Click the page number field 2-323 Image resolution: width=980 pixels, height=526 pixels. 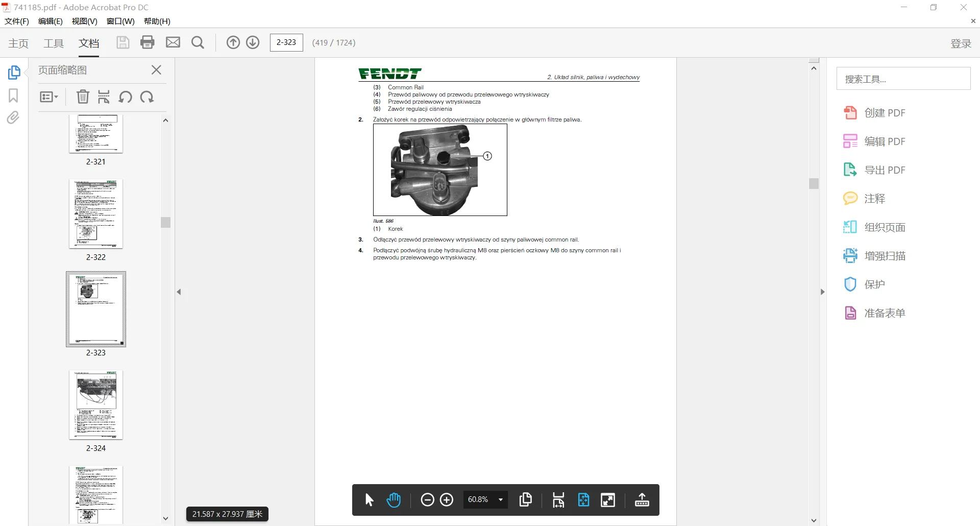286,42
